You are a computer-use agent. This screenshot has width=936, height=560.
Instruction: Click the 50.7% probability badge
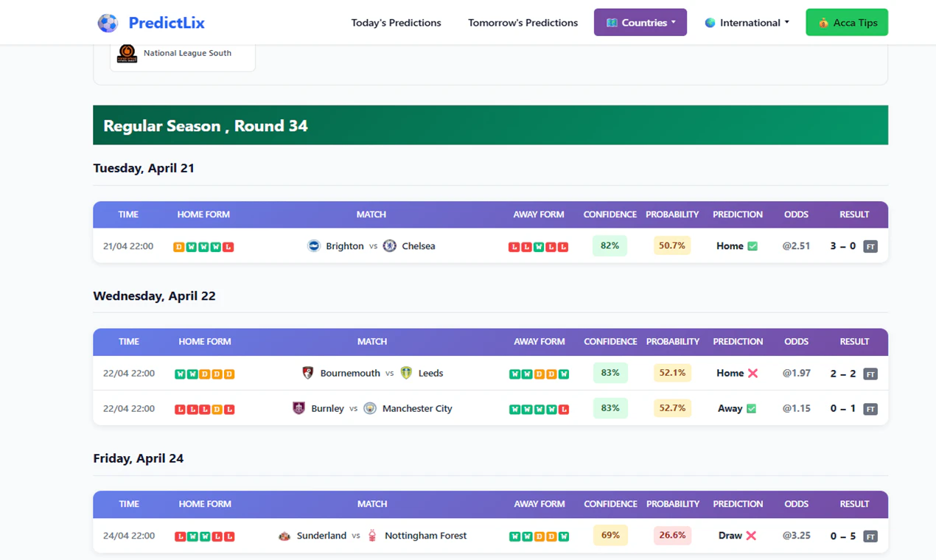tap(672, 245)
